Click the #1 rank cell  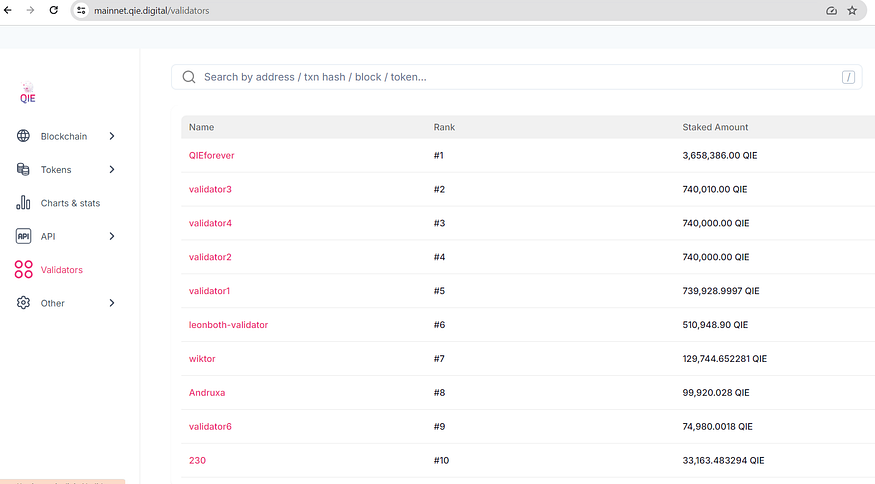pyautogui.click(x=439, y=155)
